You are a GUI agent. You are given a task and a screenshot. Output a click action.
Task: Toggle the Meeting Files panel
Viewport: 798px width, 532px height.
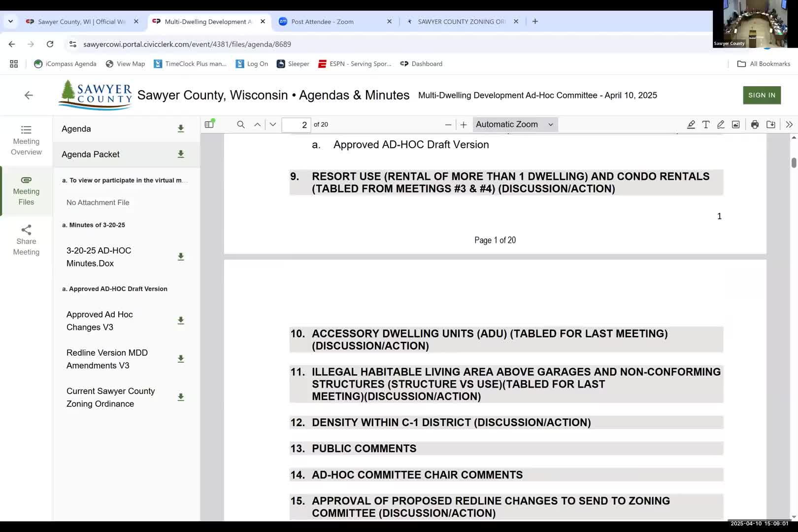[x=26, y=191]
